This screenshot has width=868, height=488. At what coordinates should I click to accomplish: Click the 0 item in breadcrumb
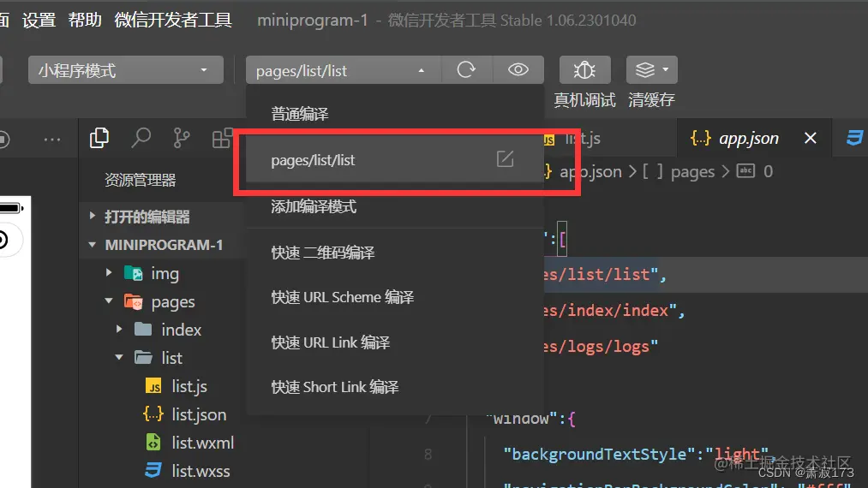point(768,171)
